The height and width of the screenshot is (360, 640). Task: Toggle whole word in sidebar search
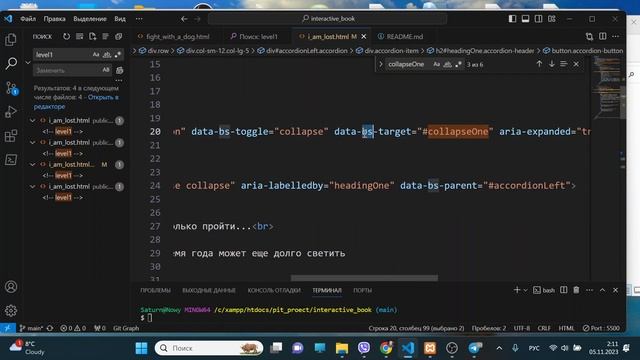click(x=107, y=54)
